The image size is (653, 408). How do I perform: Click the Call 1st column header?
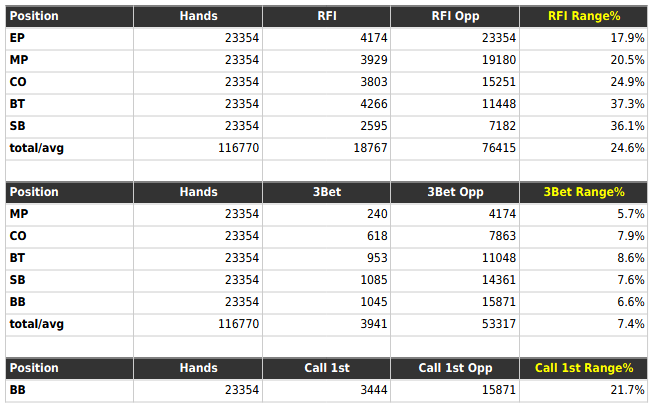(327, 368)
